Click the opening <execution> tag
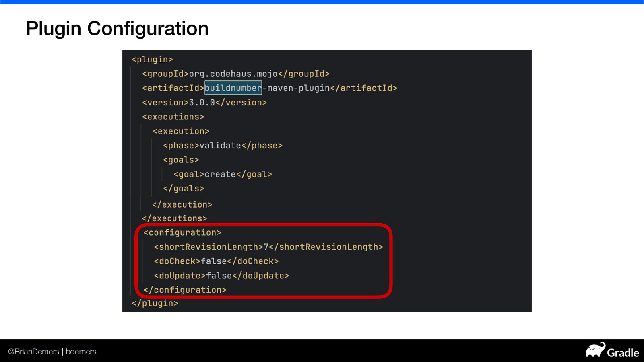This screenshot has height=362, width=644. (x=181, y=132)
